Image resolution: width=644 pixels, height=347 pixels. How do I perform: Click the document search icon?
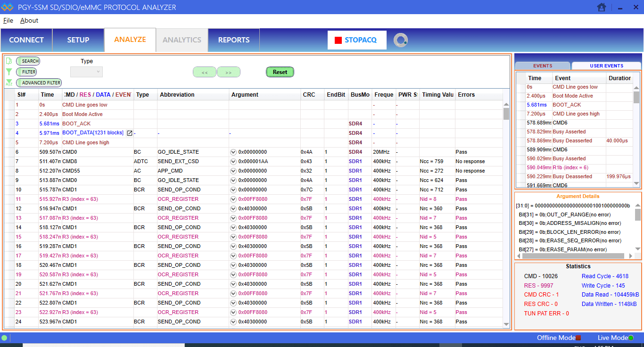click(x=8, y=61)
